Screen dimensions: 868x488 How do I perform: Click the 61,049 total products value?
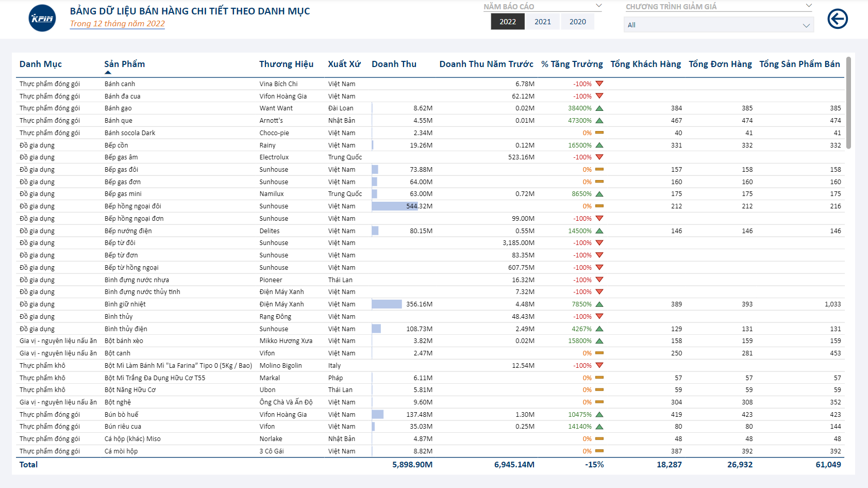tap(828, 465)
